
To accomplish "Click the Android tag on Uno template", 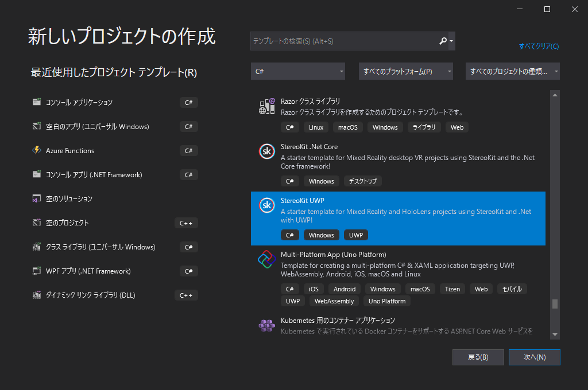I will pyautogui.click(x=345, y=289).
